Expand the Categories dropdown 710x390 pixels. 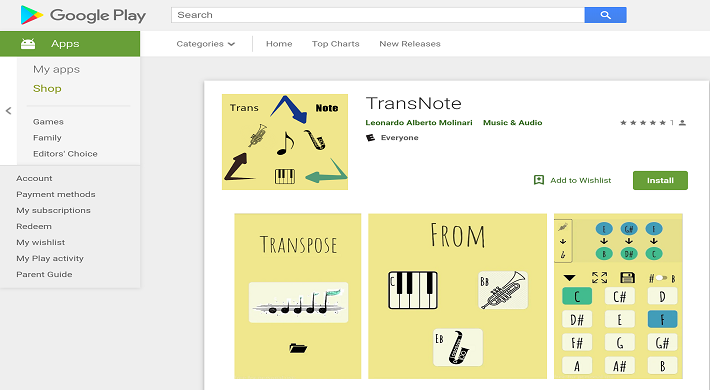tap(206, 44)
